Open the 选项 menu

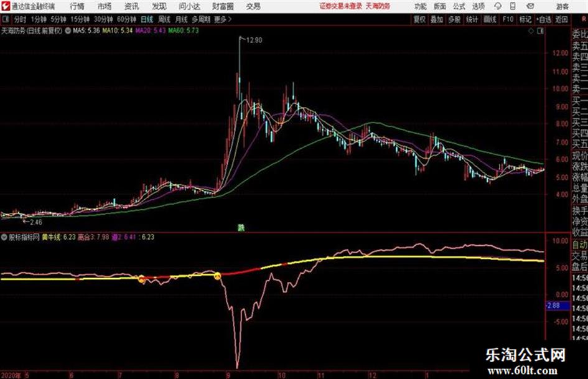[x=478, y=6]
